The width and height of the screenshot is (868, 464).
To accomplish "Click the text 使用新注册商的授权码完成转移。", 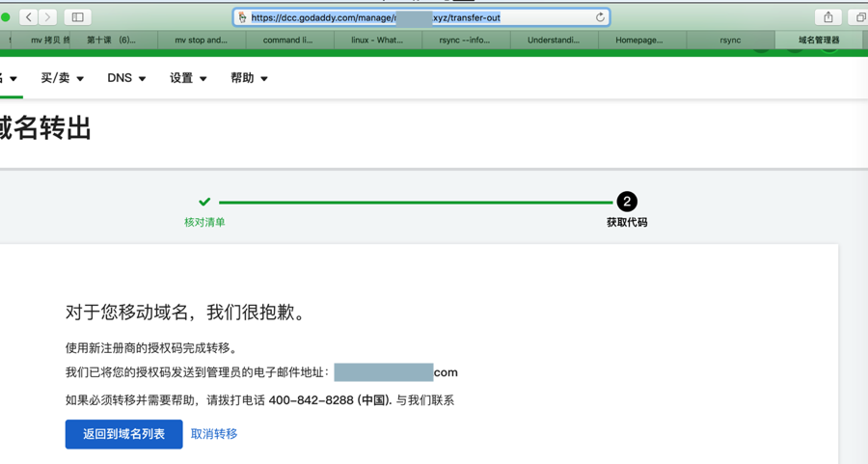I will 151,348.
